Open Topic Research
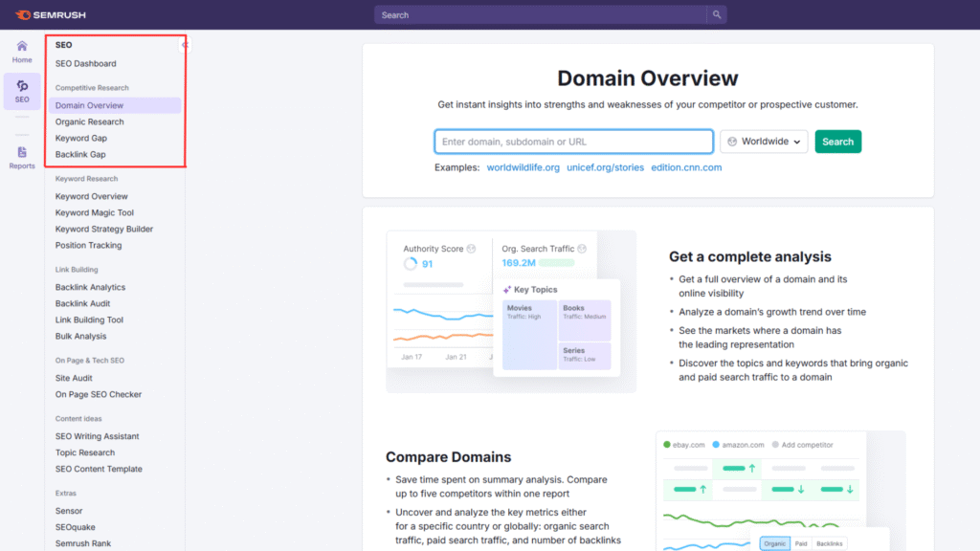 85,452
